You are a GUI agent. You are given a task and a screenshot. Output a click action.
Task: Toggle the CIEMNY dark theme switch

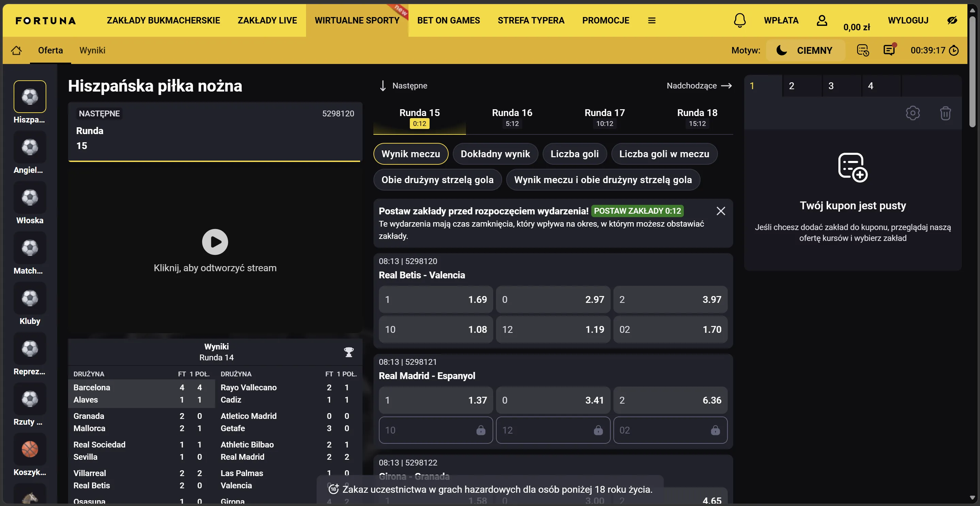805,50
